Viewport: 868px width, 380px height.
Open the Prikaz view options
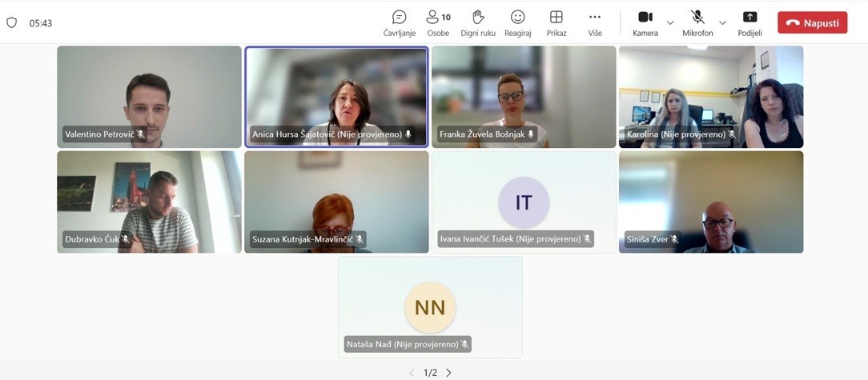(557, 22)
